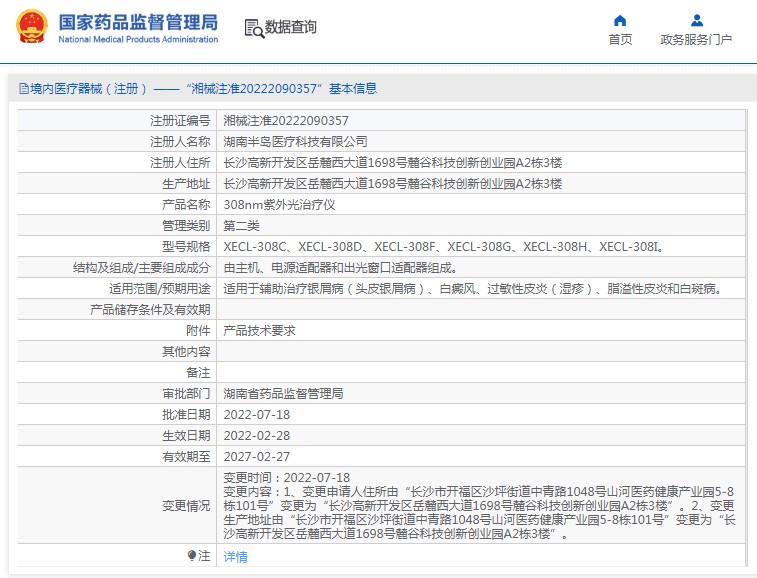The height and width of the screenshot is (578, 757).
Task: Open the 详情 link
Action: pos(235,557)
